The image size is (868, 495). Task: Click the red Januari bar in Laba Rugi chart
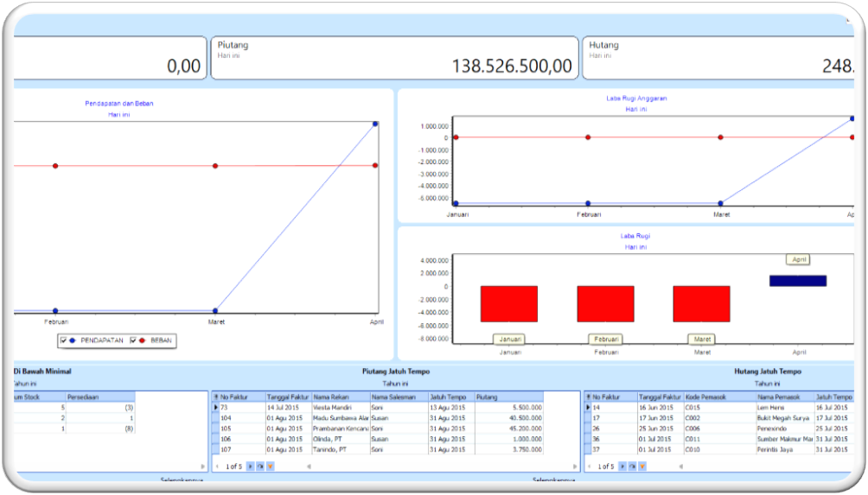pyautogui.click(x=508, y=303)
